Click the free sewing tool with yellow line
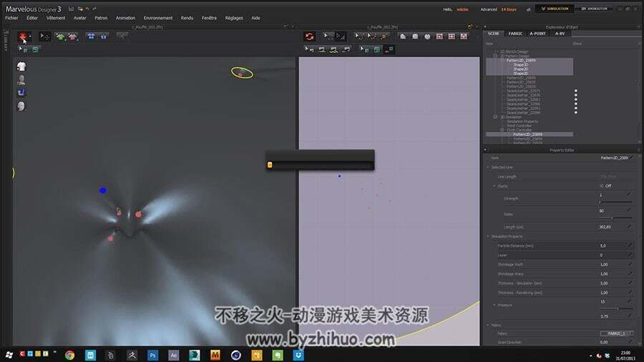 tap(334, 49)
